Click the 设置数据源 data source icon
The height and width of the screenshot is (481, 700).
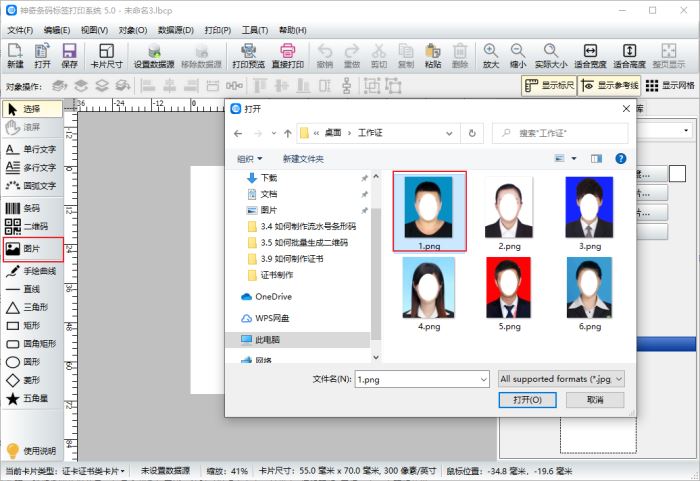point(154,55)
